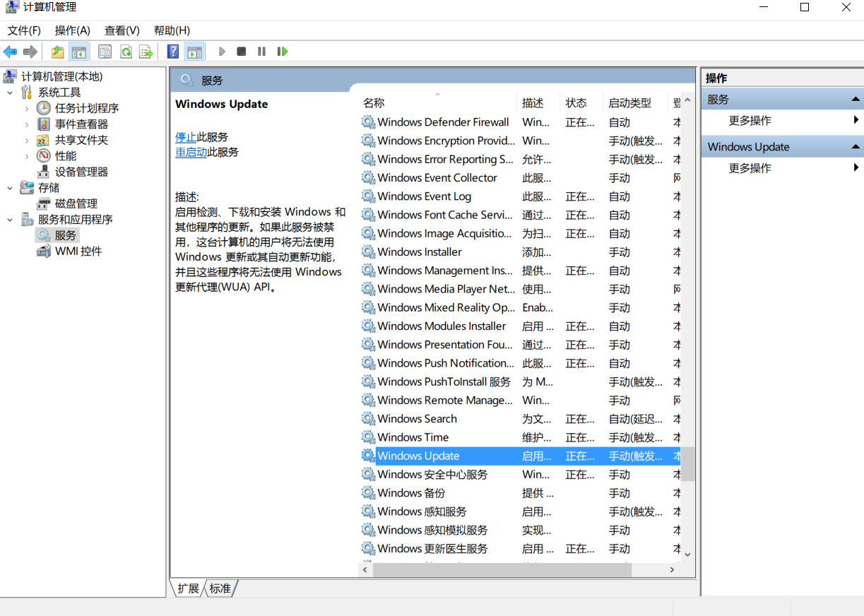Sort by the 名称 column header
Viewport: 864px width, 616px height.
(438, 103)
